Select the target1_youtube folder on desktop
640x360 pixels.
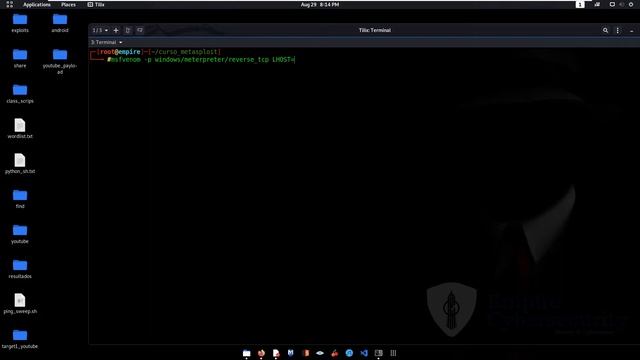[x=20, y=339]
